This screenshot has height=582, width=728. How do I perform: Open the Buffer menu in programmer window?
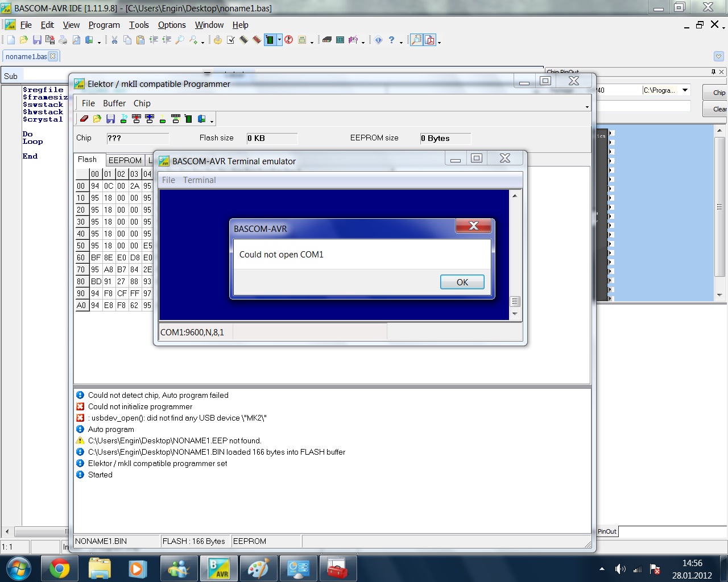coord(114,103)
